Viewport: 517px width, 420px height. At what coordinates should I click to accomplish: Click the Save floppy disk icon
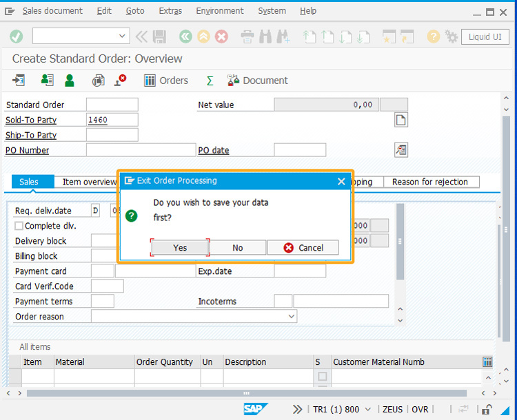coord(159,36)
